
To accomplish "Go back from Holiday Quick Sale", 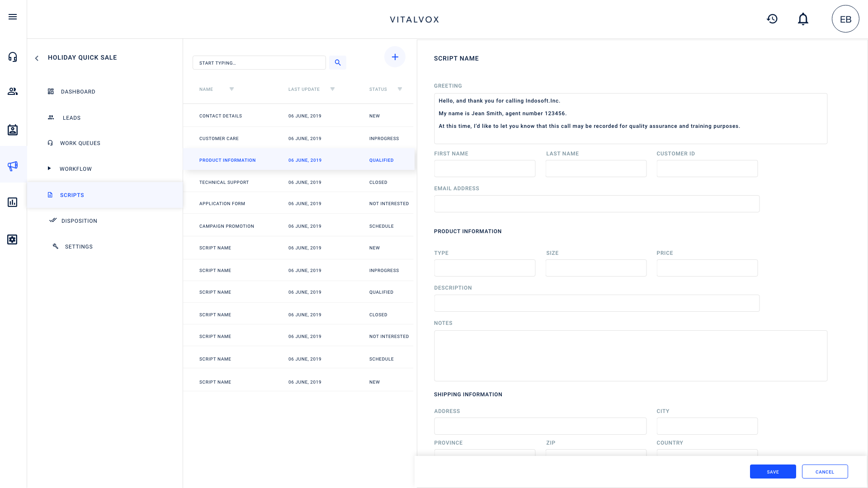I will (37, 58).
